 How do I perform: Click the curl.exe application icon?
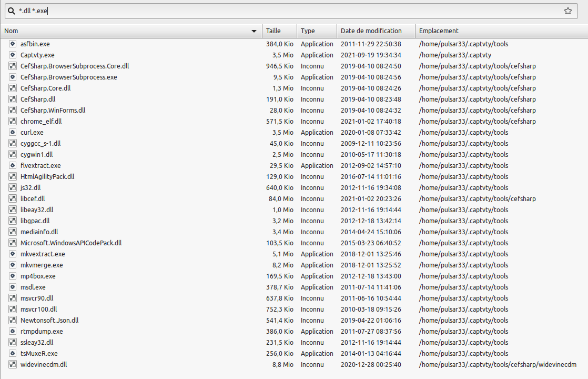point(13,133)
